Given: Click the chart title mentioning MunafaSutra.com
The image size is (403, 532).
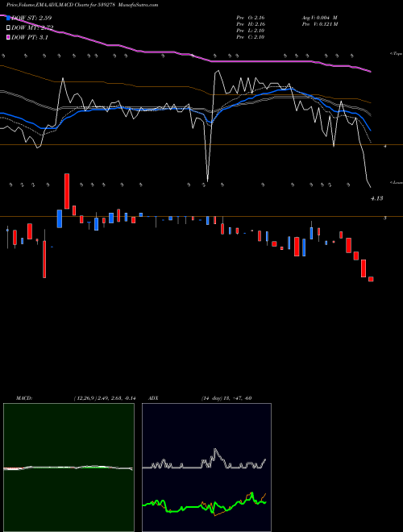Looking at the screenshot, I should 82,5.
